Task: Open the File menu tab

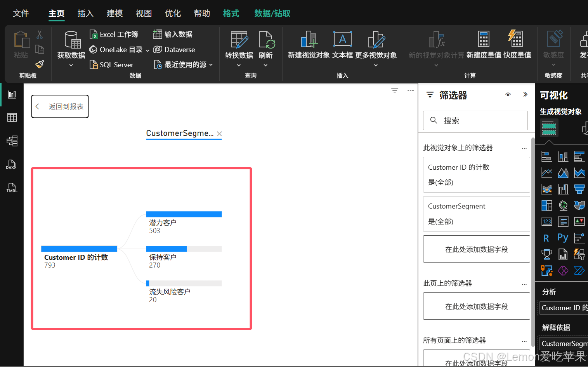Action: (21, 14)
